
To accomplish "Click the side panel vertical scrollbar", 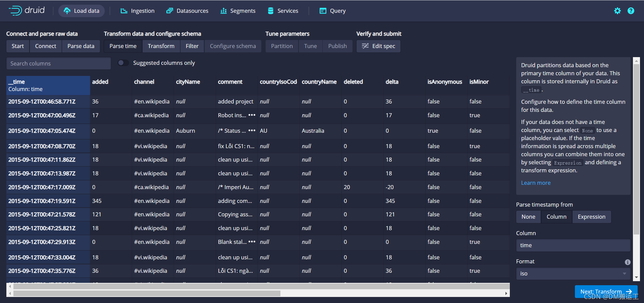I will coord(636,149).
